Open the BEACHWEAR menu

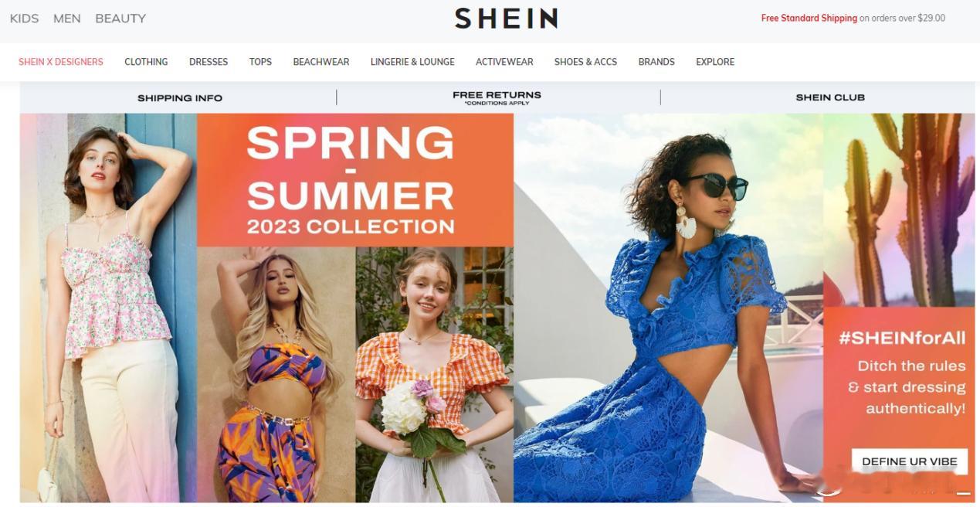coord(321,62)
